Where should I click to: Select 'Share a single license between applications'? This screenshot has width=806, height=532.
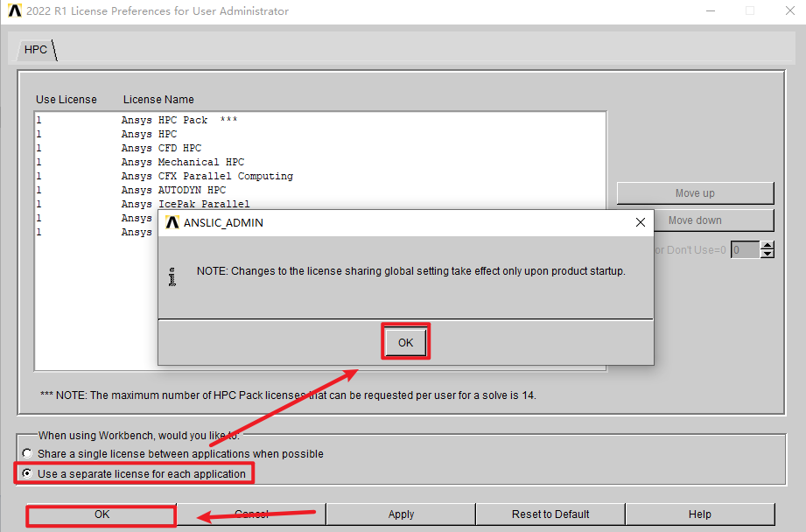tap(28, 454)
